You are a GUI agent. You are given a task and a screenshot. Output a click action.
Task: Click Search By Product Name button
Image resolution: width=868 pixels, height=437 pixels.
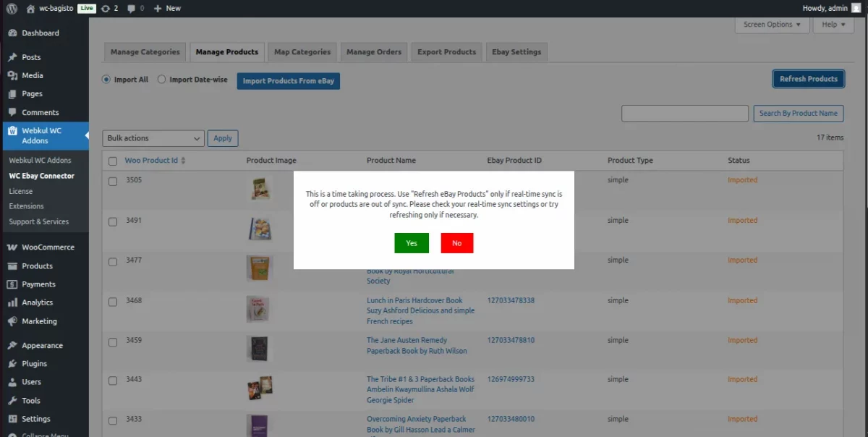pos(799,113)
